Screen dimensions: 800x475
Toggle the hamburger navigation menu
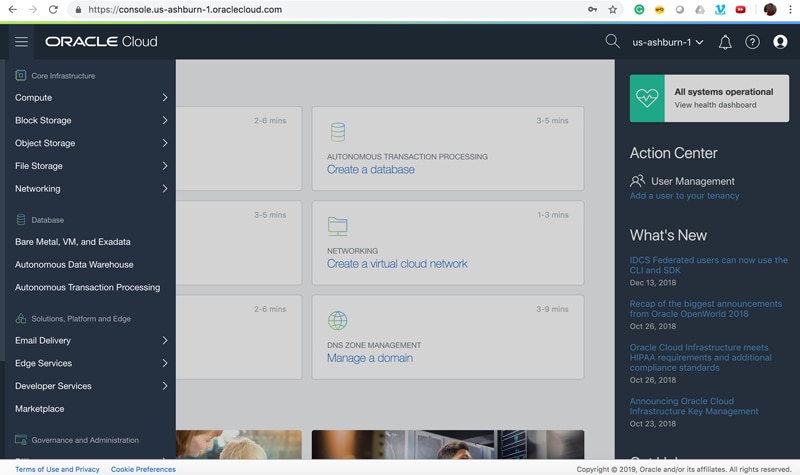point(21,42)
